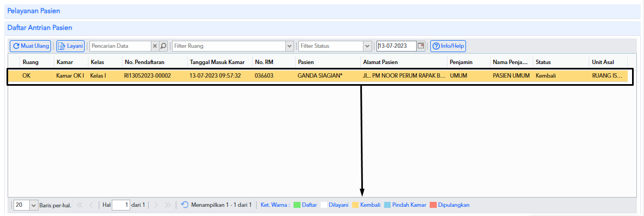Click the Kamar OK I cell
Image resolution: width=644 pixels, height=216 pixels.
[x=71, y=76]
